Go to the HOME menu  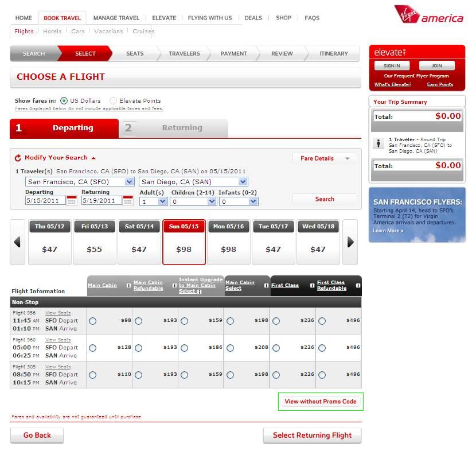tap(24, 18)
